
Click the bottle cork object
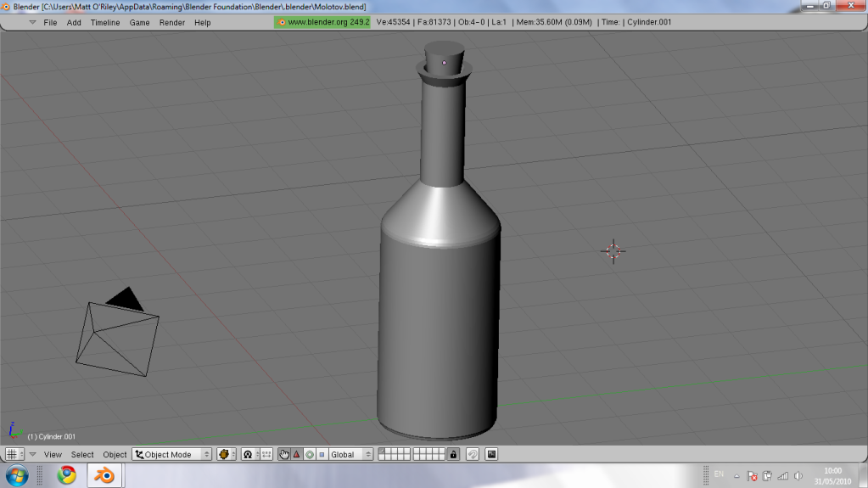(445, 59)
